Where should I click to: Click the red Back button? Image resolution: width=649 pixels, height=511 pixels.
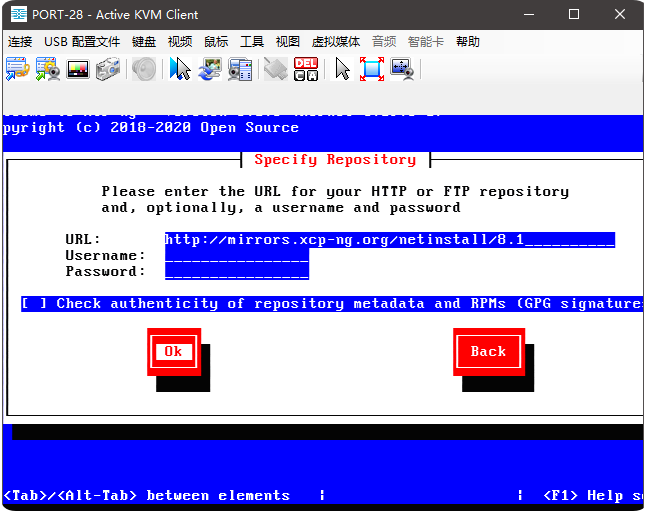tap(489, 352)
